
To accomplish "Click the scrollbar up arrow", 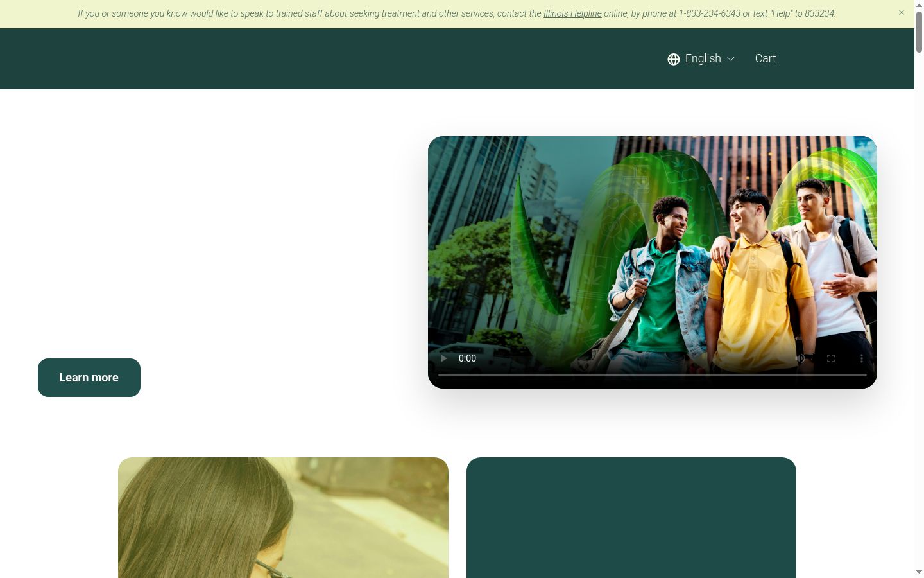I will click(919, 4).
